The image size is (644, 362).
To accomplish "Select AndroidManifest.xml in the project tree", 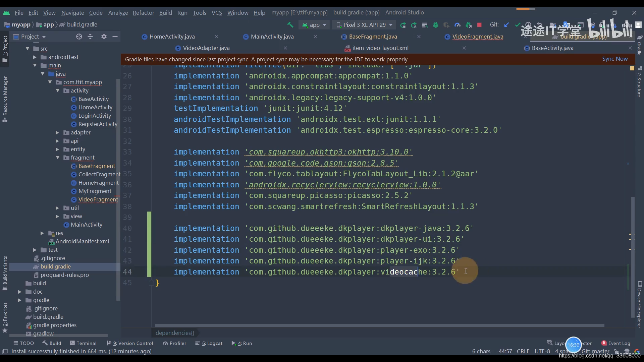I will pos(82,242).
